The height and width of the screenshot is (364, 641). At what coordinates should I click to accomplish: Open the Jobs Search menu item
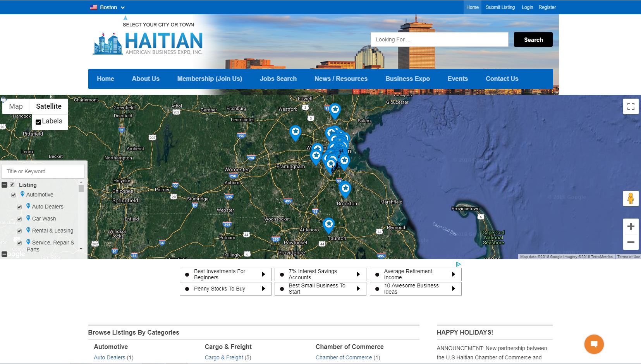click(278, 79)
